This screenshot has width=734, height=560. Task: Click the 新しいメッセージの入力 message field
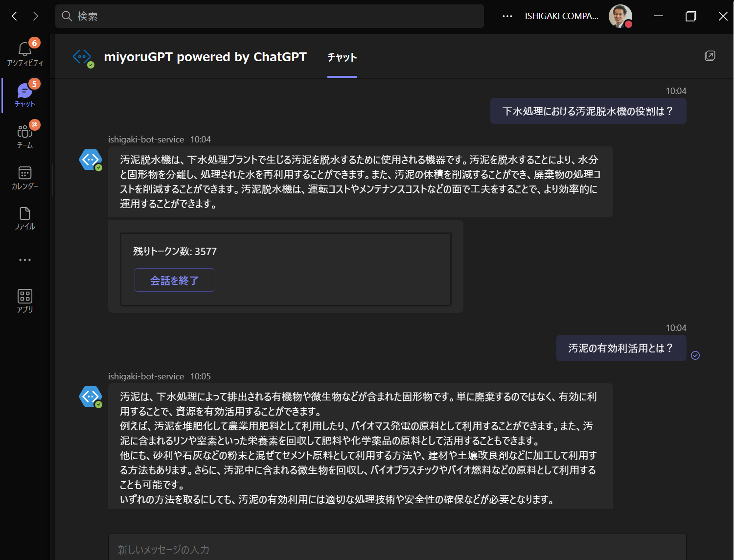click(x=343, y=549)
